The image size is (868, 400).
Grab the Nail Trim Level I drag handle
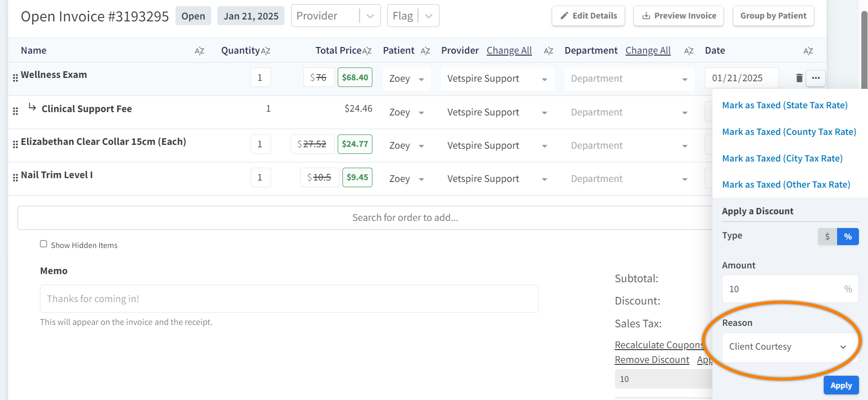click(15, 178)
